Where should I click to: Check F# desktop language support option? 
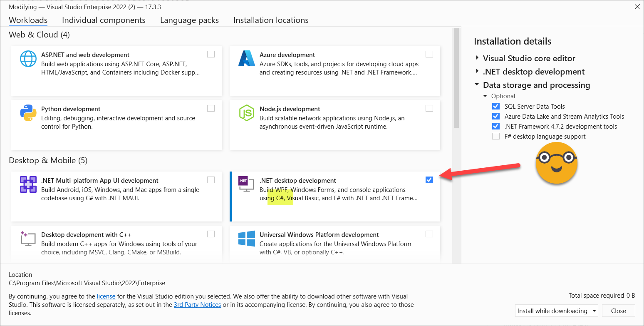click(x=495, y=137)
